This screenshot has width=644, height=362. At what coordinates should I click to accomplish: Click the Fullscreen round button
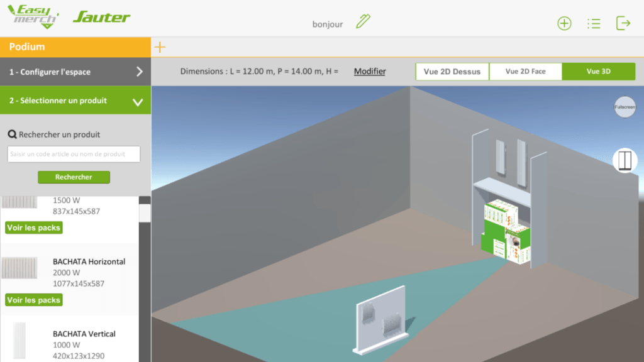coord(625,107)
